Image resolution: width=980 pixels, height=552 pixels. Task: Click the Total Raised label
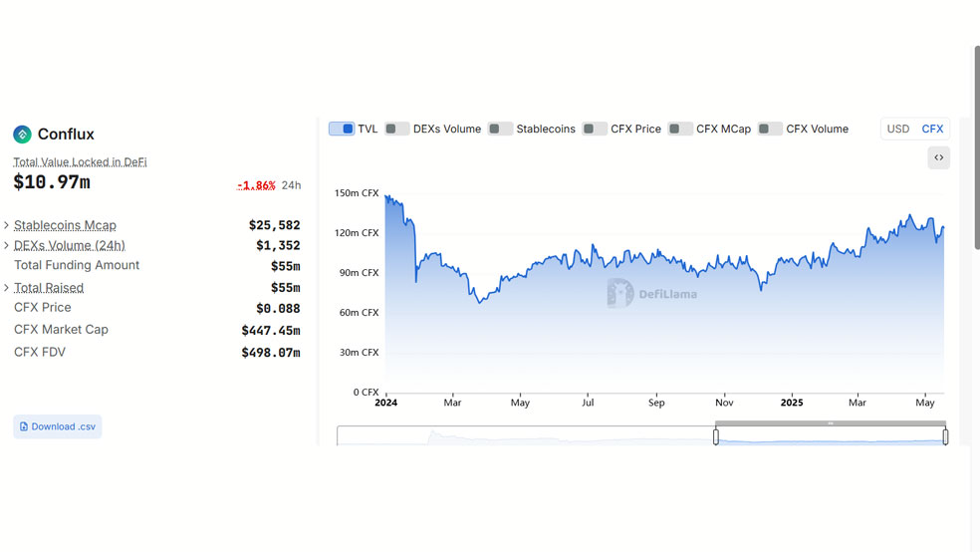coord(49,288)
